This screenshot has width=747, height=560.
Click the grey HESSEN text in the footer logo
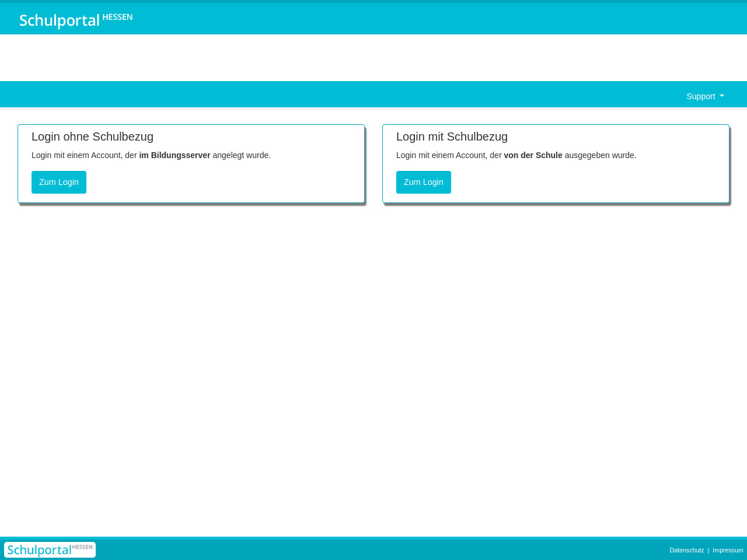[x=82, y=547]
